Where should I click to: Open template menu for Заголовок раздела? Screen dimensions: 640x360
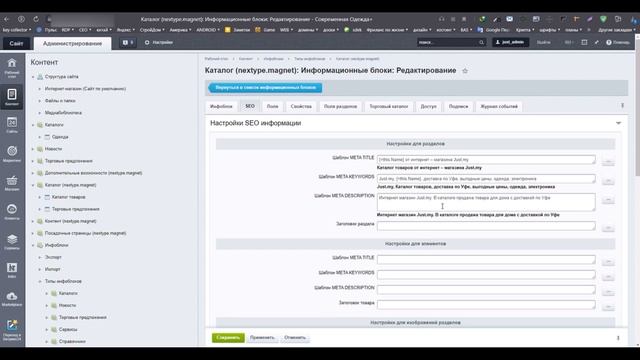[x=608, y=227]
